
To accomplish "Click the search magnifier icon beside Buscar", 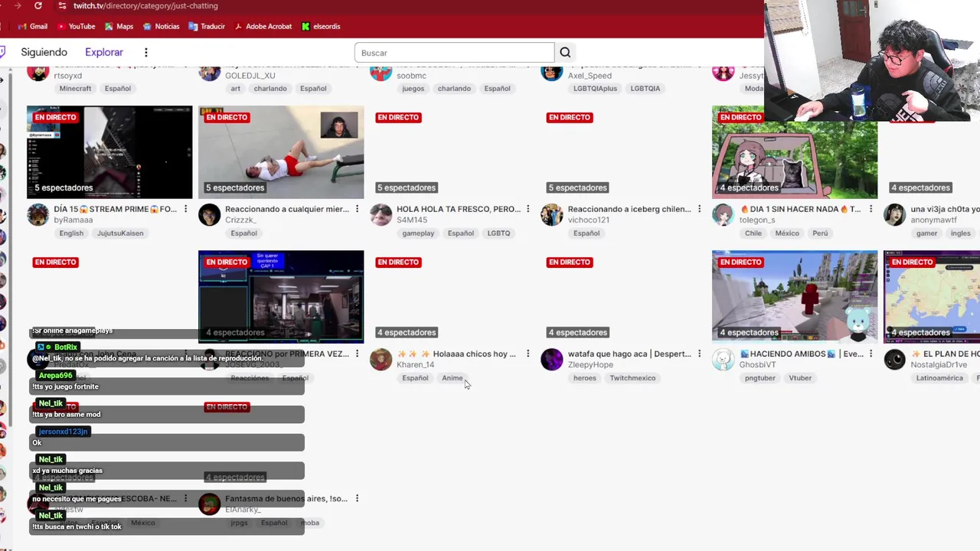I will (565, 53).
